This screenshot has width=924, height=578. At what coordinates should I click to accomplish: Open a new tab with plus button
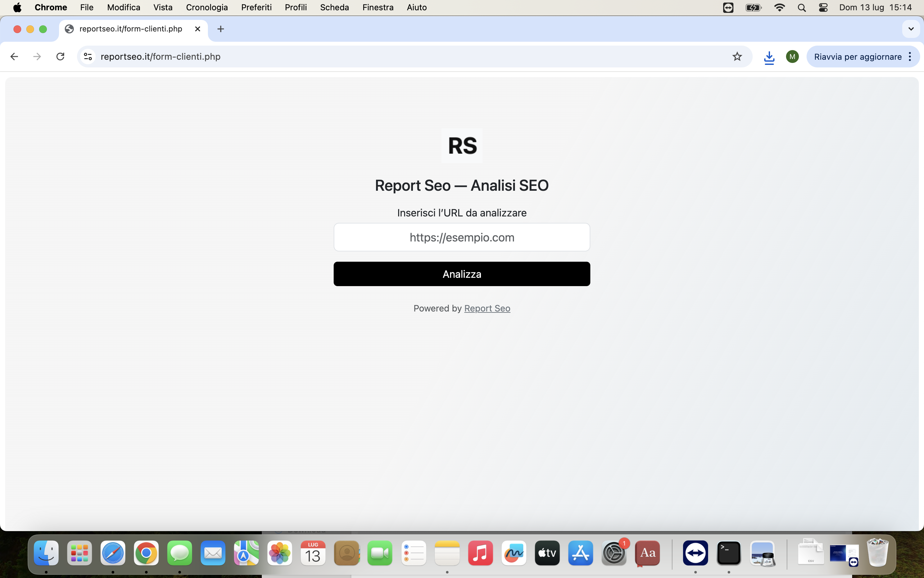click(221, 29)
